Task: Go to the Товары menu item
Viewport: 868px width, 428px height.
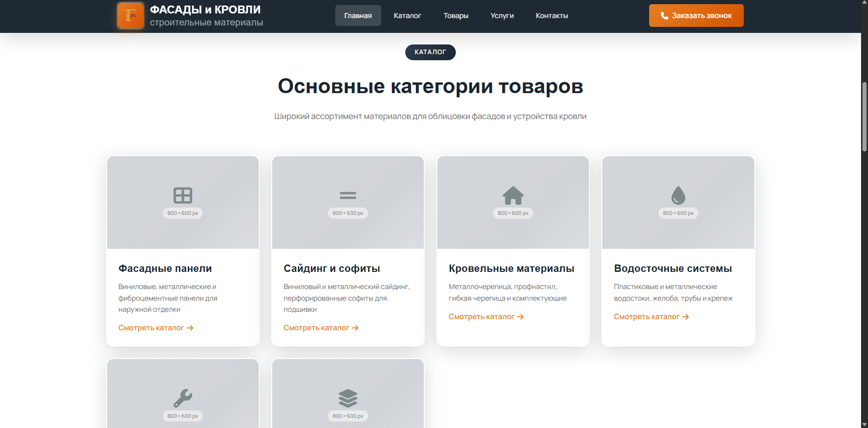Action: (456, 16)
